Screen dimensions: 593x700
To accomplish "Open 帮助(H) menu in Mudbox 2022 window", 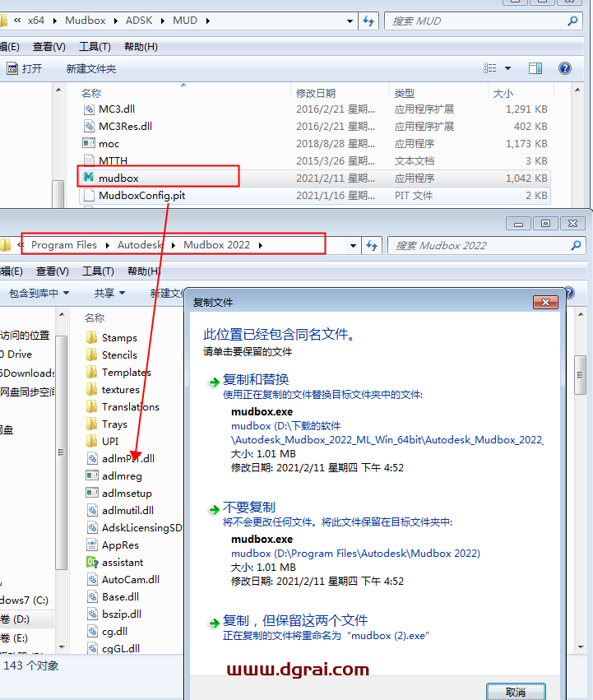I will (x=144, y=271).
